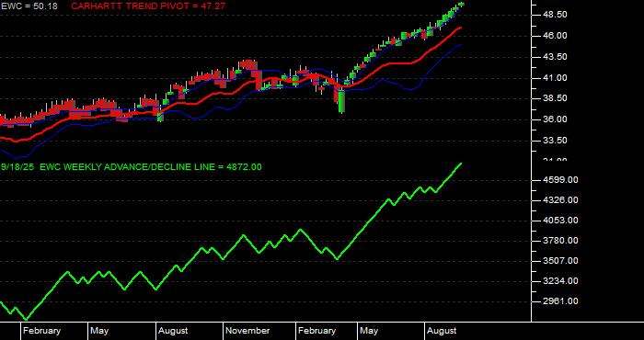This screenshot has height=340, width=644.
Task: Click the large green candlestick at the price low
Action: point(341,101)
